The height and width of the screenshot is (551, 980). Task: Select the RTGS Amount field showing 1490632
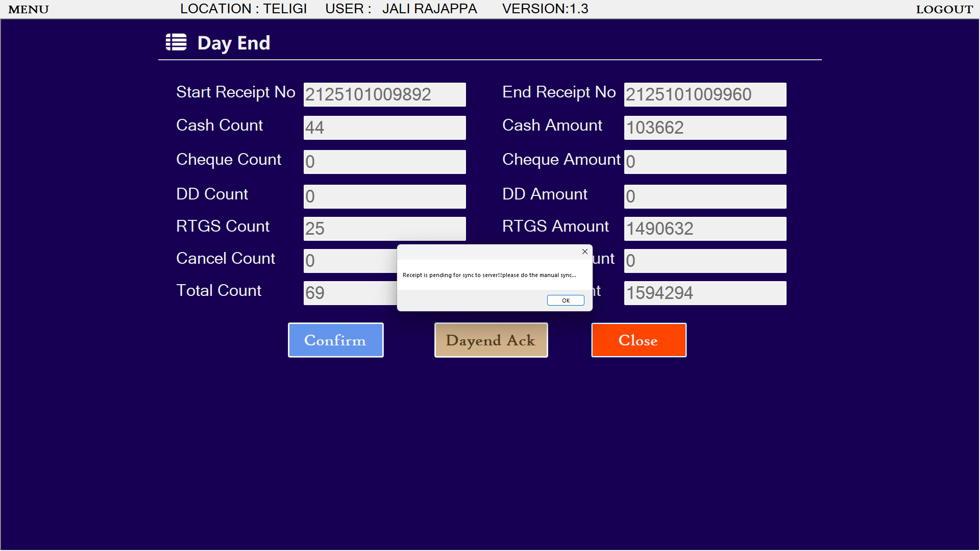point(705,229)
